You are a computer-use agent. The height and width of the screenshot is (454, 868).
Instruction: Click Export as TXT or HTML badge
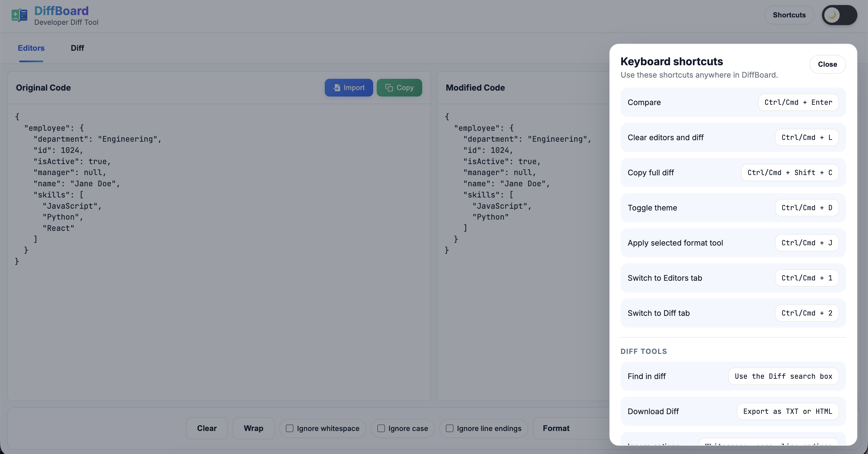[787, 411]
